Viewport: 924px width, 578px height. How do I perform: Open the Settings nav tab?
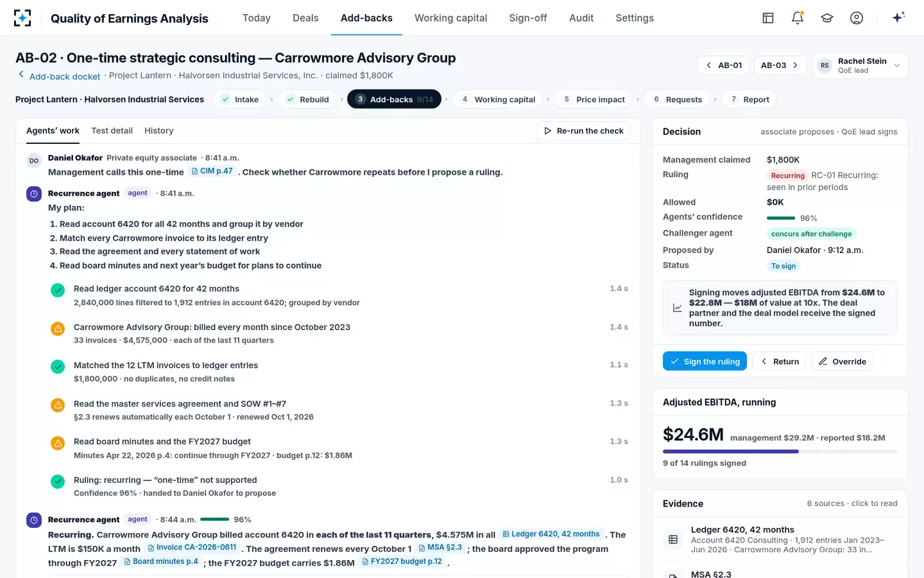pyautogui.click(x=635, y=18)
